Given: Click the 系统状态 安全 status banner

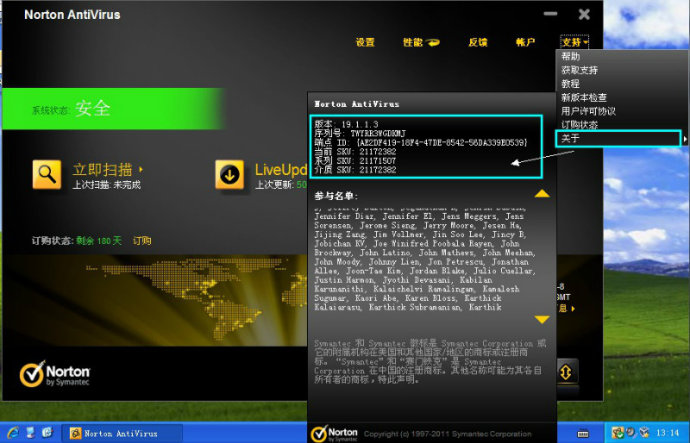Looking at the screenshot, I should pyautogui.click(x=114, y=108).
